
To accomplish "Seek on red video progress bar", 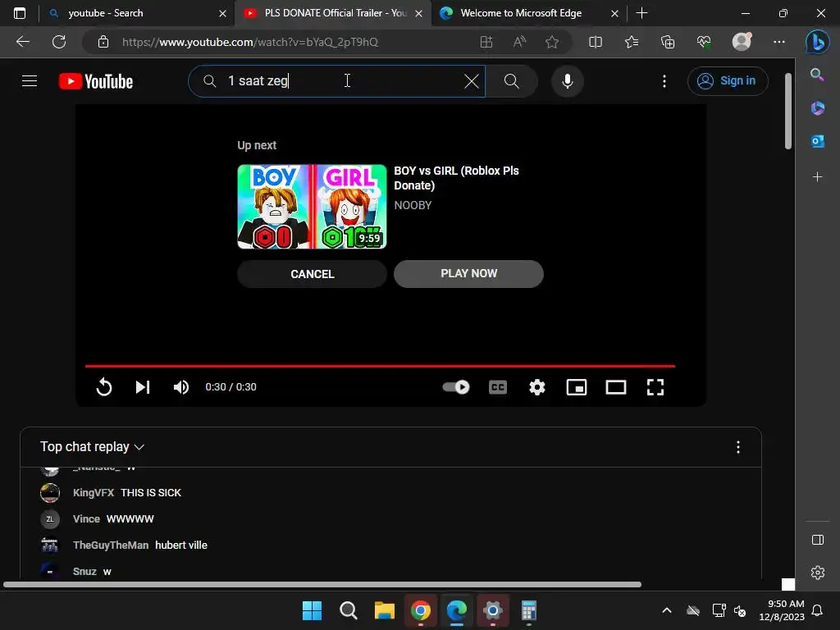I will (380, 366).
